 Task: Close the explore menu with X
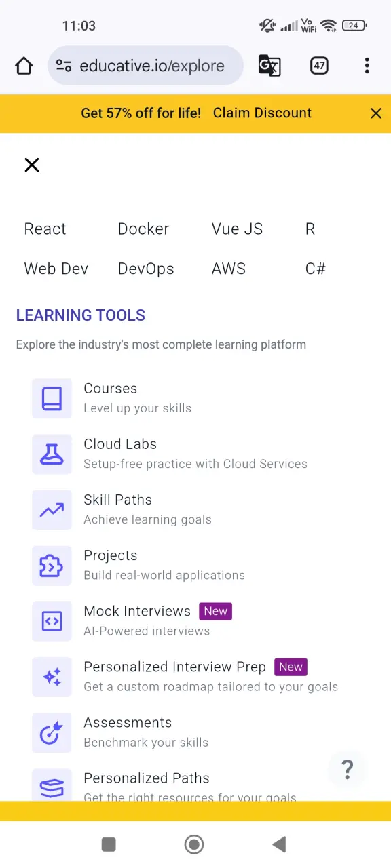(x=32, y=165)
